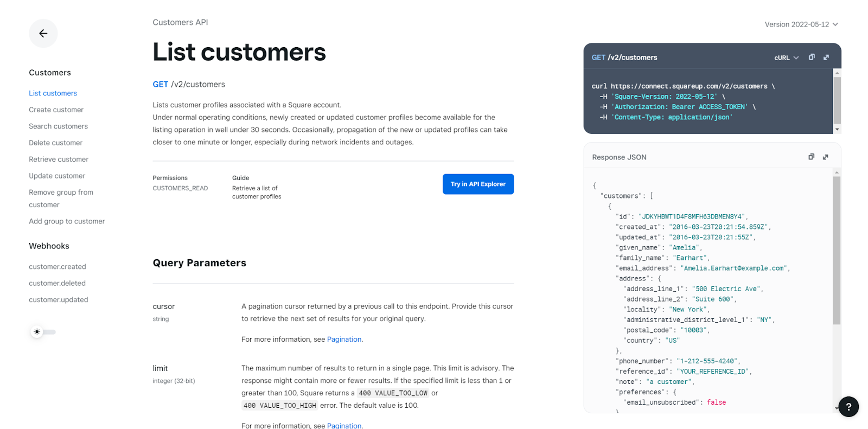868x429 pixels.
Task: Open the cURL language selector dropdown
Action: click(x=786, y=57)
